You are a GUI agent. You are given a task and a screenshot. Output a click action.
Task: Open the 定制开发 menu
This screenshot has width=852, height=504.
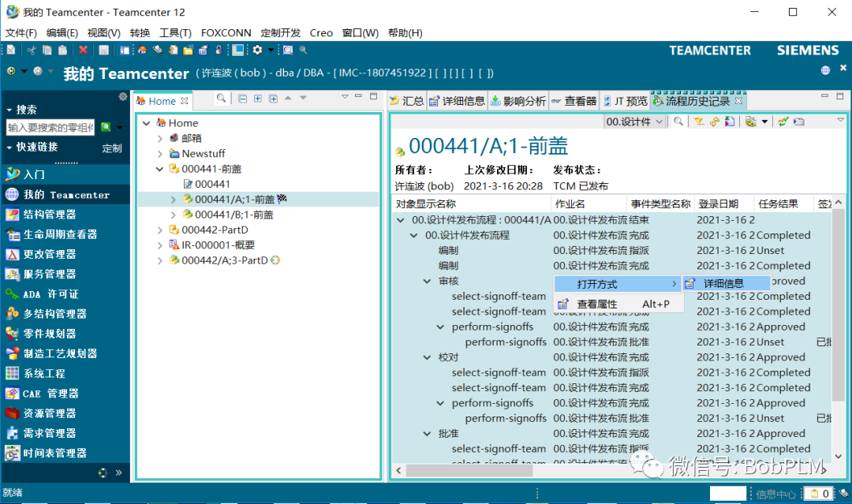[280, 33]
